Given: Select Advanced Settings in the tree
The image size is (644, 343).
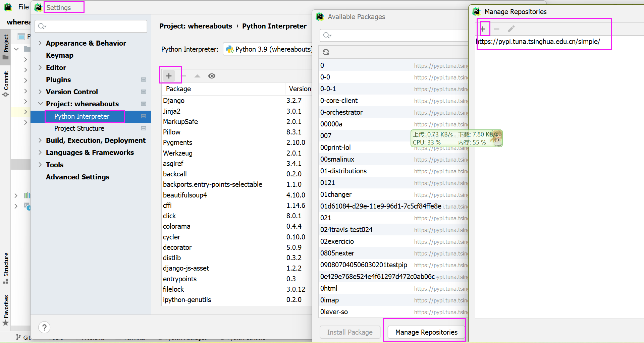Looking at the screenshot, I should click(x=77, y=177).
